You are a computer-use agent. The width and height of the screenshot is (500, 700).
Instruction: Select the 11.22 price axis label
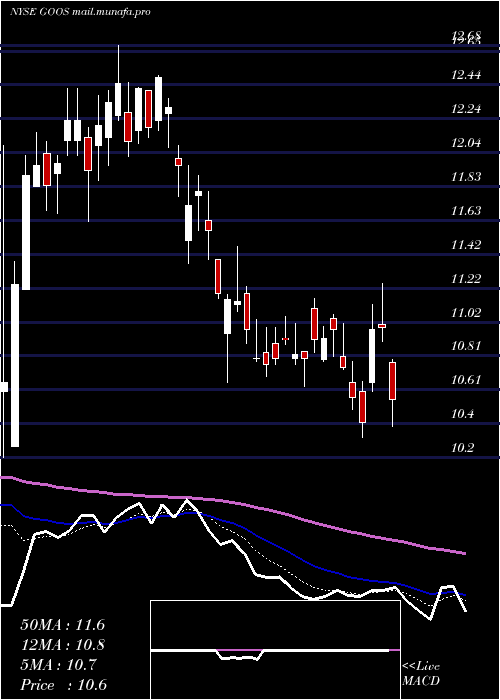coord(466,279)
